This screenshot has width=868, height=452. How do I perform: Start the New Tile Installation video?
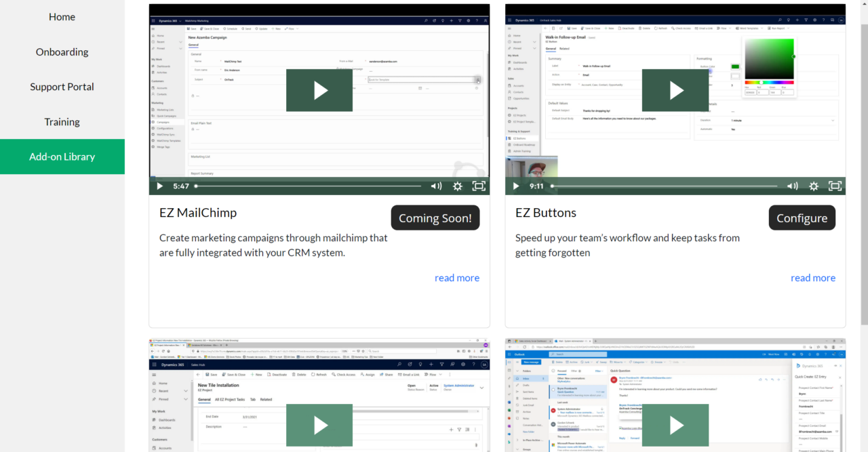point(319,425)
